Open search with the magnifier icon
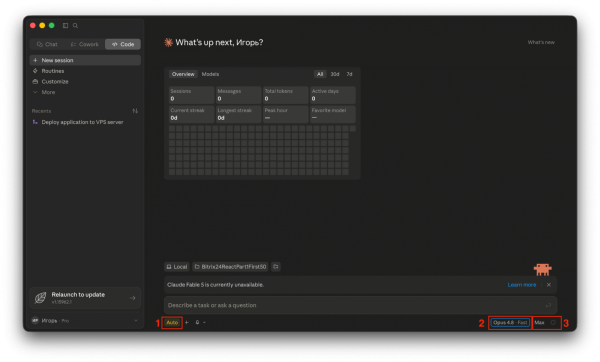 pos(75,26)
